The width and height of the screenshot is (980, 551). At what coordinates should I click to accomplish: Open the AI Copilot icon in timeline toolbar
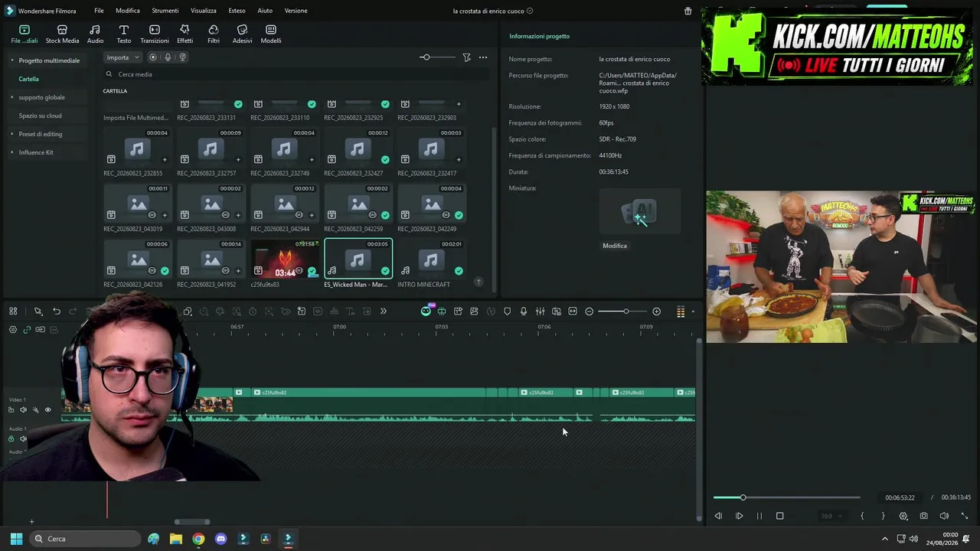coord(426,311)
